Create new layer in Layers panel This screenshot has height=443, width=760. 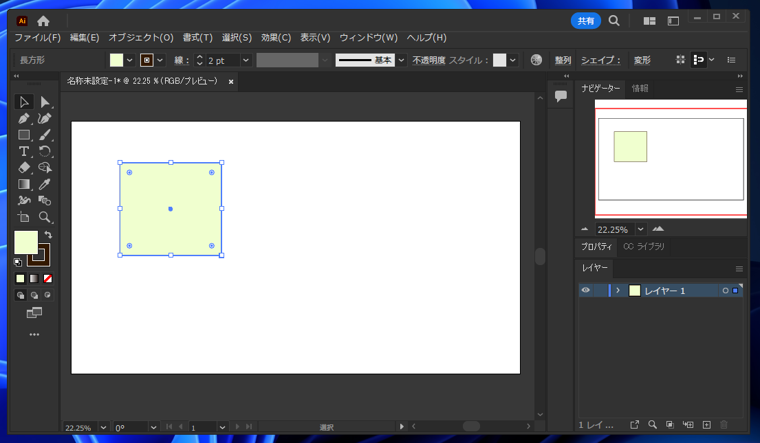point(707,425)
